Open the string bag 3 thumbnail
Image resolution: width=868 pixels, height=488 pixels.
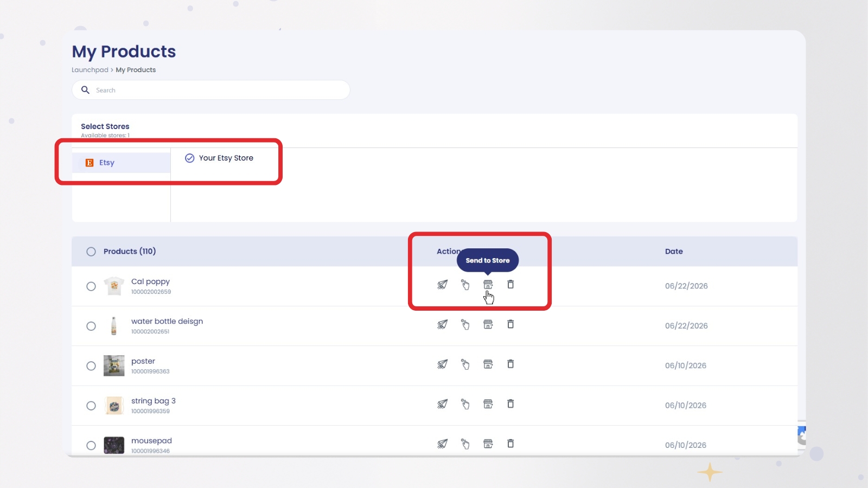coord(114,406)
